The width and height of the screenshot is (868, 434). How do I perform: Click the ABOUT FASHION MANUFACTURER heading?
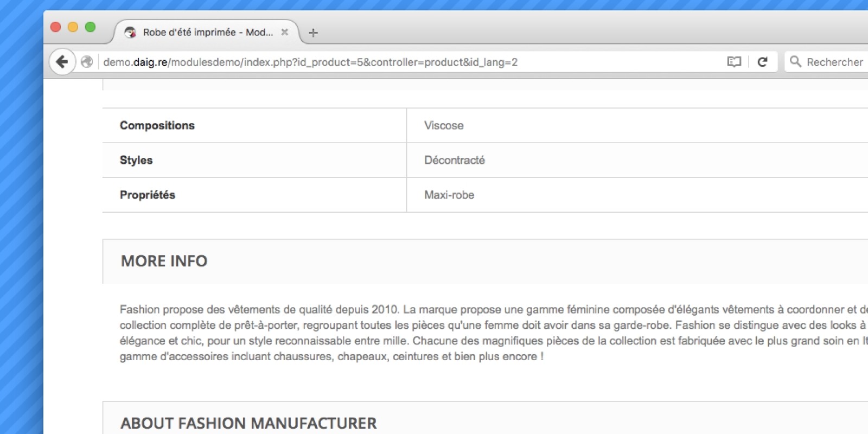coord(248,423)
